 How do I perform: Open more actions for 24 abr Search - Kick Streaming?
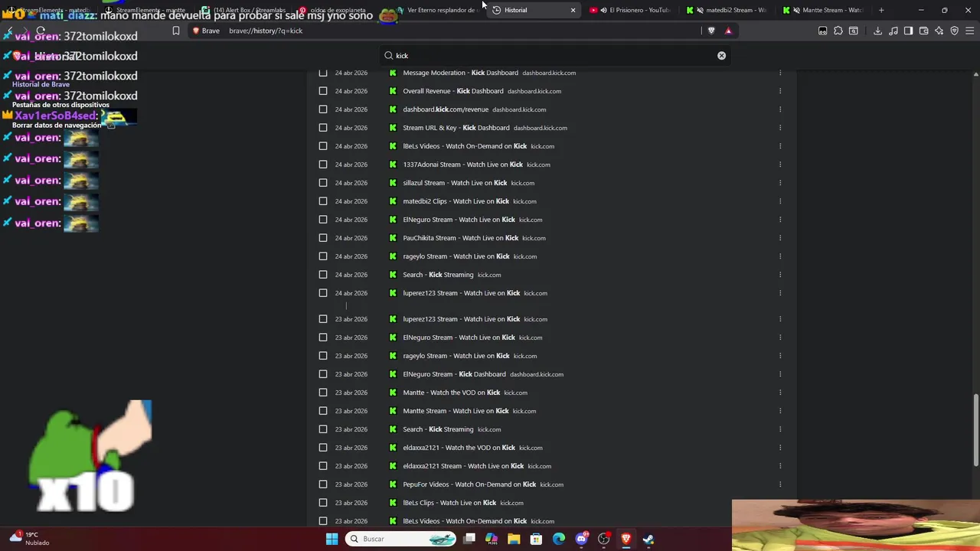[779, 275]
